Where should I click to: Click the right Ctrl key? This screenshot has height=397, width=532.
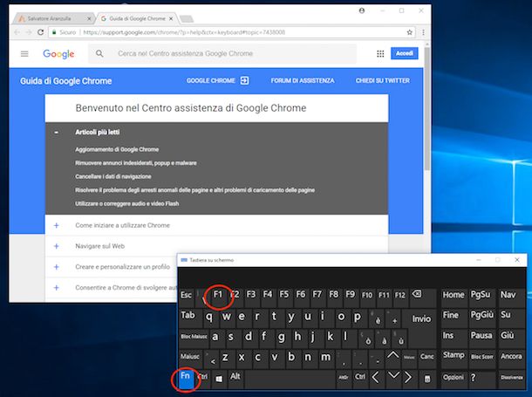coord(360,379)
